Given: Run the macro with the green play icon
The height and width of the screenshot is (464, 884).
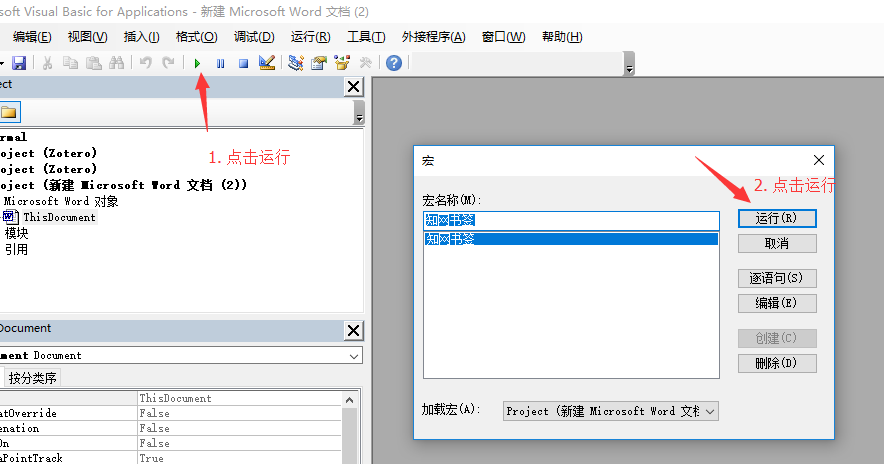Looking at the screenshot, I should tap(197, 63).
